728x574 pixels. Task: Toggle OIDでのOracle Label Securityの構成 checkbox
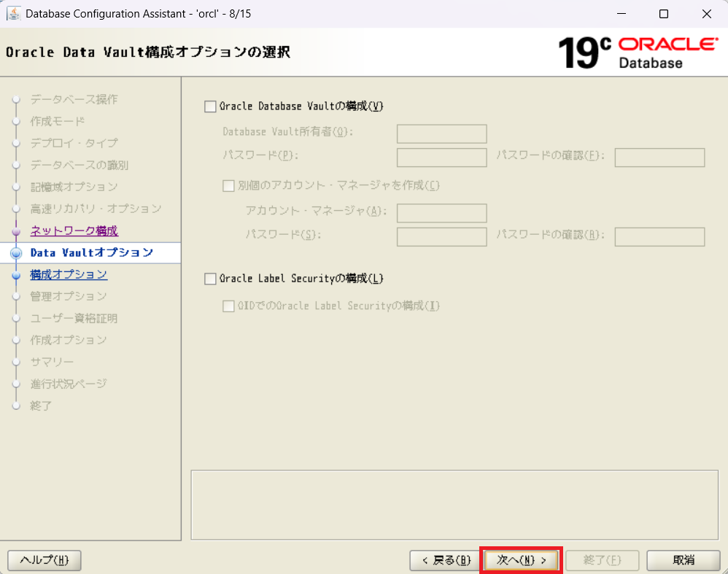click(x=228, y=306)
